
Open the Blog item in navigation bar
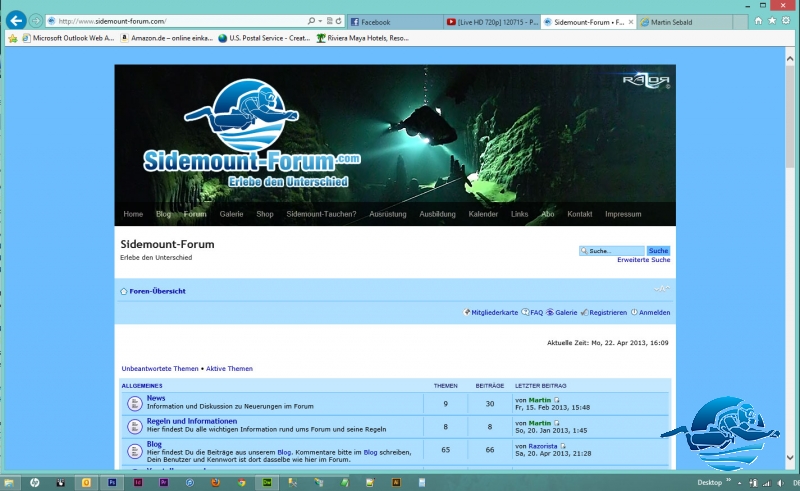(163, 214)
